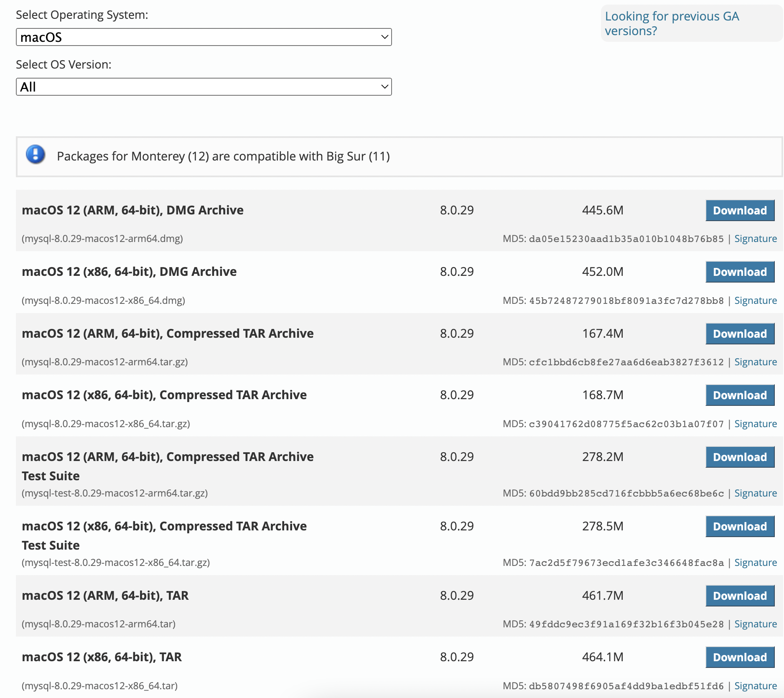Click title macOS 12 (ARM, 64-bit), DMG Archive
Image resolution: width=784 pixels, height=698 pixels.
(132, 210)
